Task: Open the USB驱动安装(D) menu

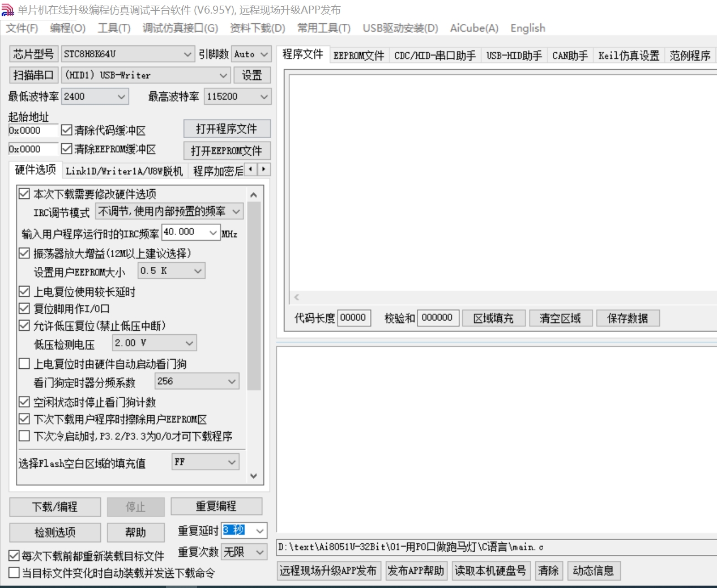Action: (400, 28)
